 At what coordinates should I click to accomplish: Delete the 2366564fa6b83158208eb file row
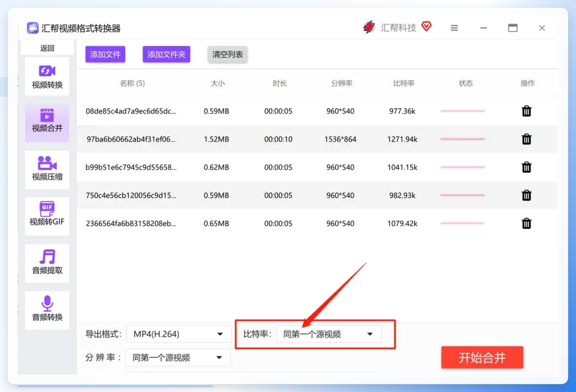coord(526,223)
